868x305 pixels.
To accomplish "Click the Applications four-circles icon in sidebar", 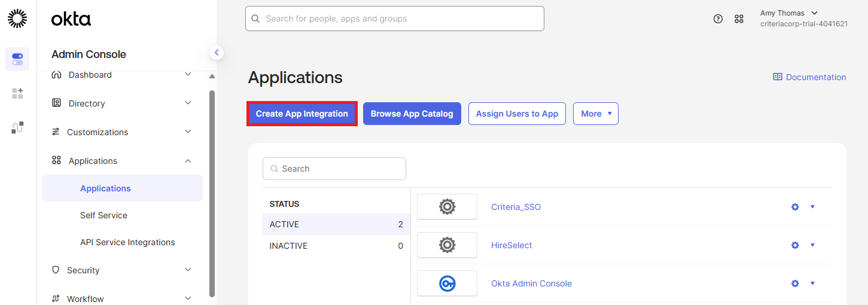I will click(x=56, y=160).
